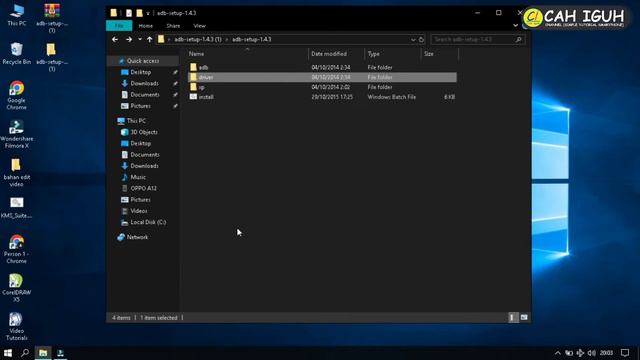This screenshot has height=360, width=640.
Task: Open pinned Downloads under Quick access
Action: pos(144,83)
